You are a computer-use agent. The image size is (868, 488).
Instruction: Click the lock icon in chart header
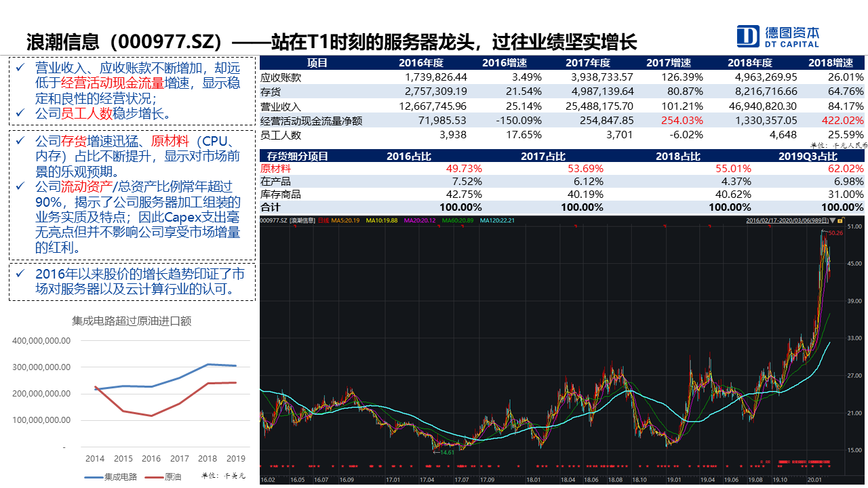point(840,220)
